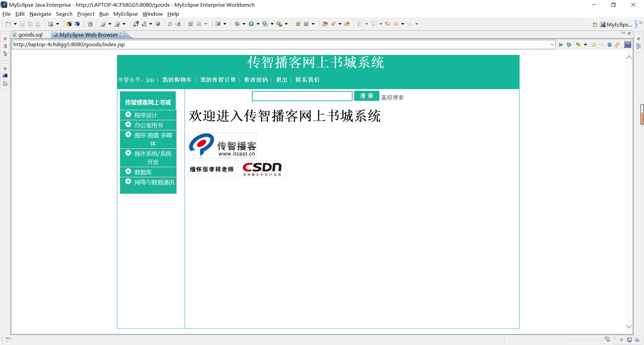Click the web browser globe toolbar icon
Viewport: 644px width, 345px height.
coord(158,24)
